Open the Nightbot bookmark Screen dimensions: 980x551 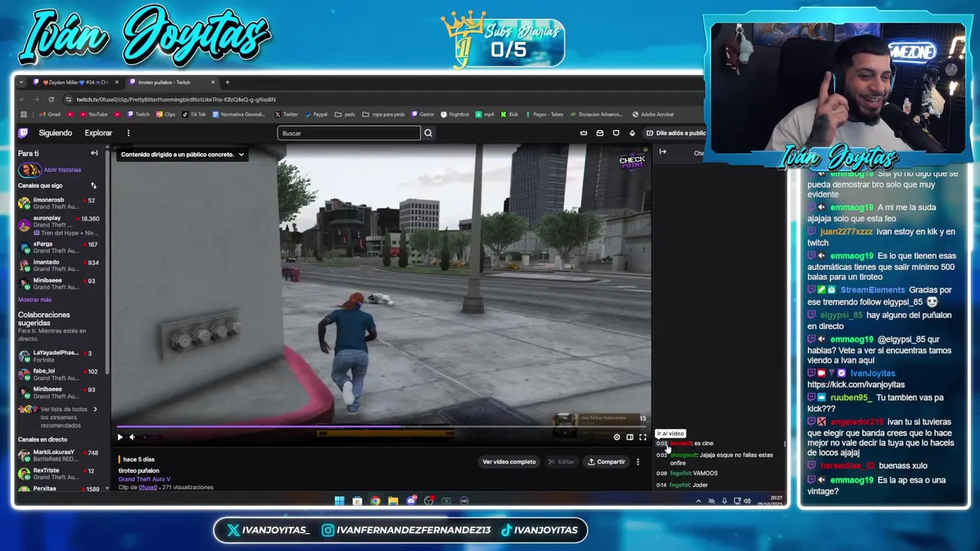point(455,115)
